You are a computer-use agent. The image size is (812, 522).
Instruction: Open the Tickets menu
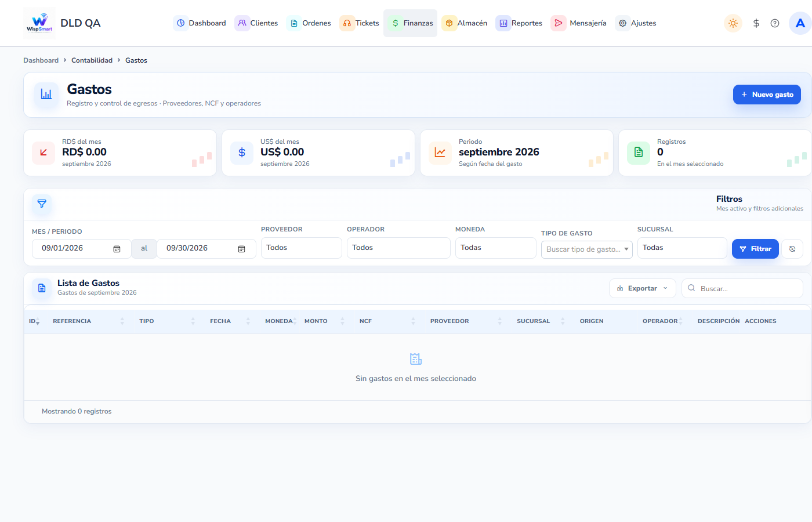[360, 23]
